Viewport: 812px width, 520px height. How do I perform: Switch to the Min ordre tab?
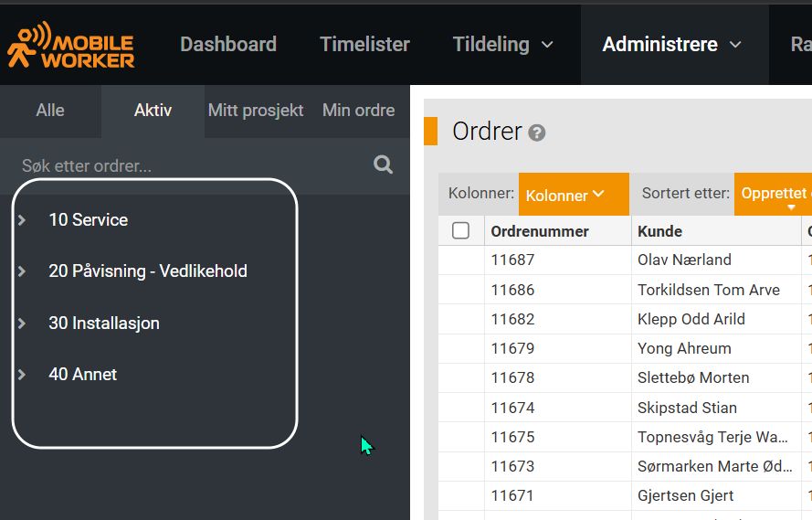[359, 111]
